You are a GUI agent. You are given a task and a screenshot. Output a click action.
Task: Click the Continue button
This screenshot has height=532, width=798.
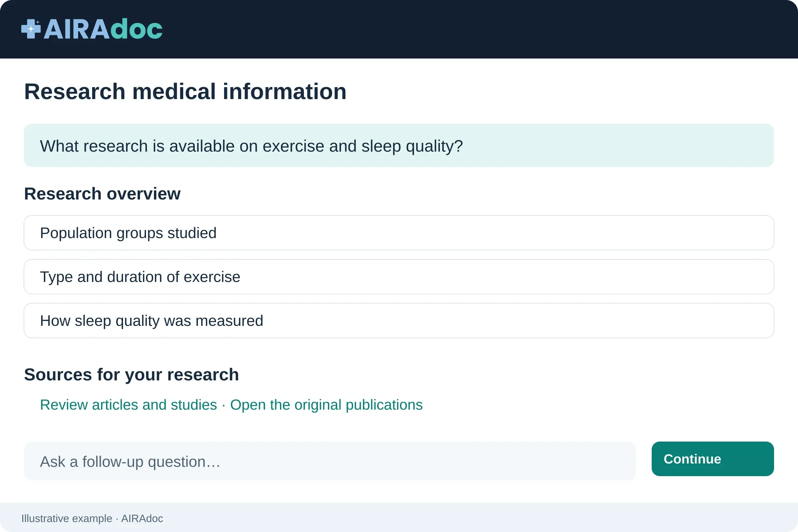pos(713,459)
